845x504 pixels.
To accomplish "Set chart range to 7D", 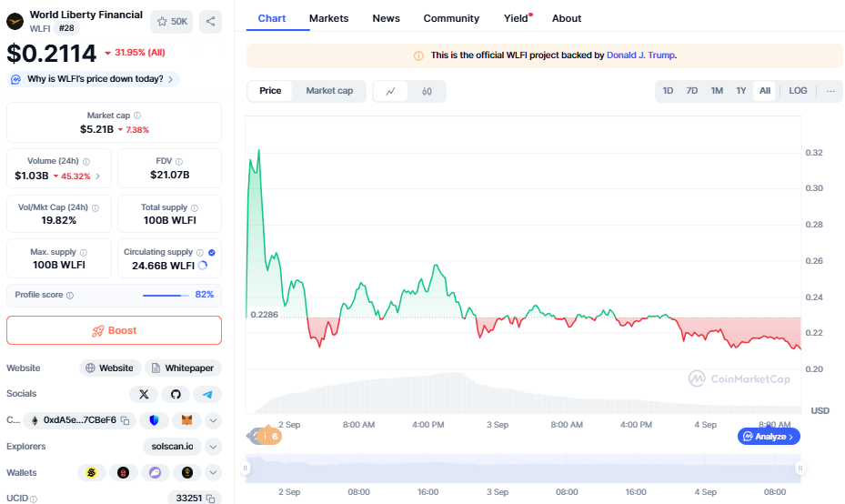I will (x=692, y=91).
